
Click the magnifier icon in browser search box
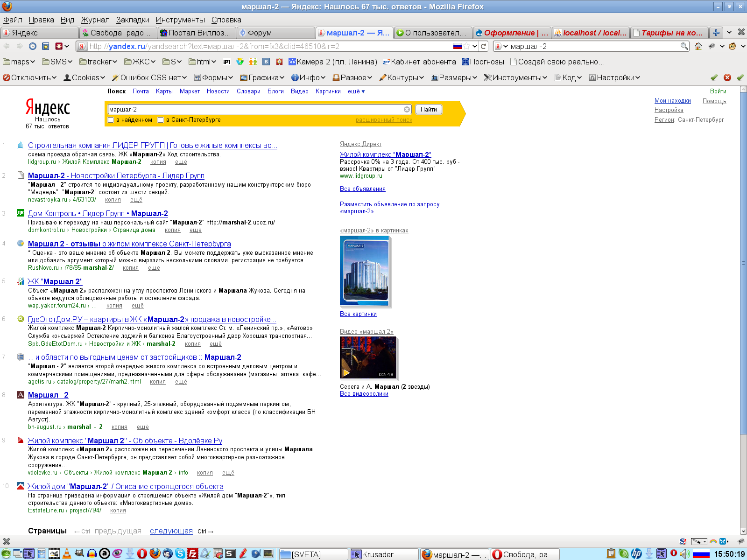tap(684, 46)
